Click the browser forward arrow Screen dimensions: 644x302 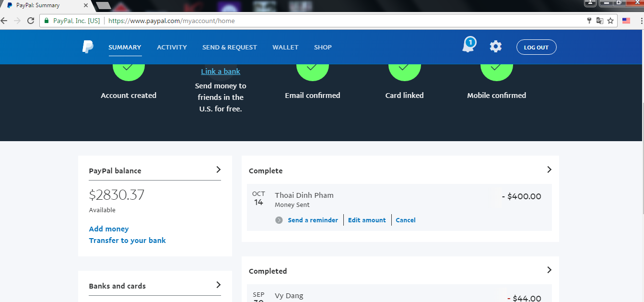(x=17, y=21)
